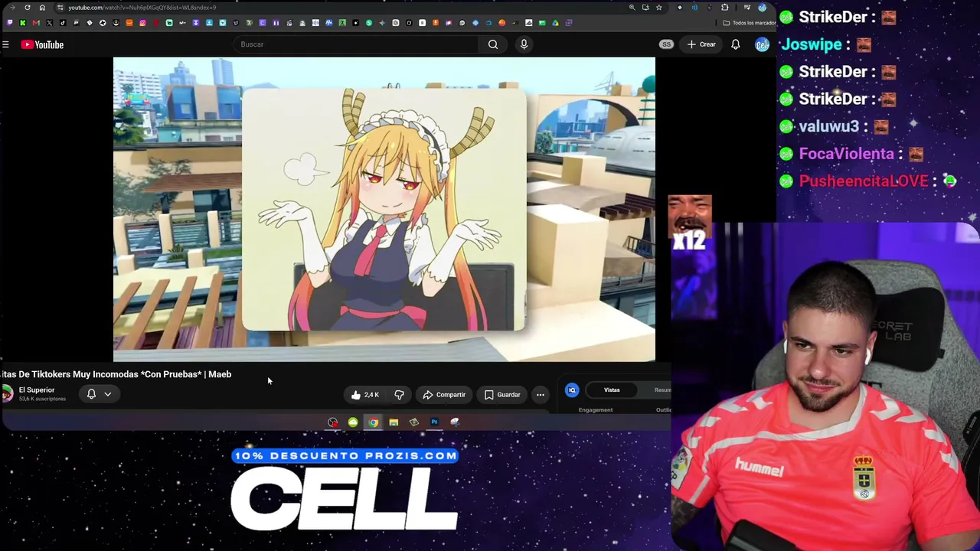Click the video player showing the anime maid

384,209
